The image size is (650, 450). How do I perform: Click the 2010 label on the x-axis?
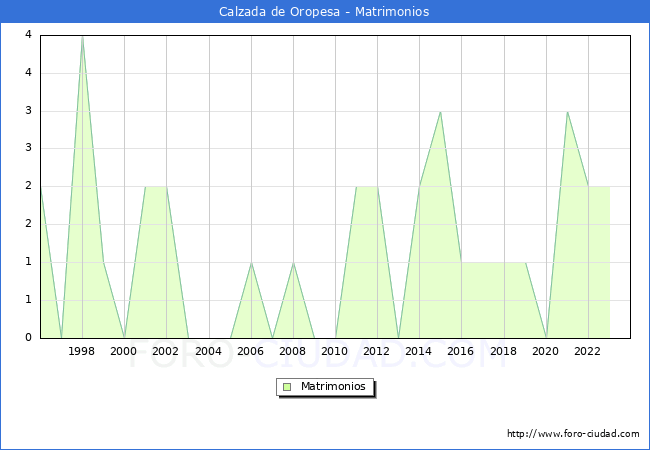coord(334,351)
